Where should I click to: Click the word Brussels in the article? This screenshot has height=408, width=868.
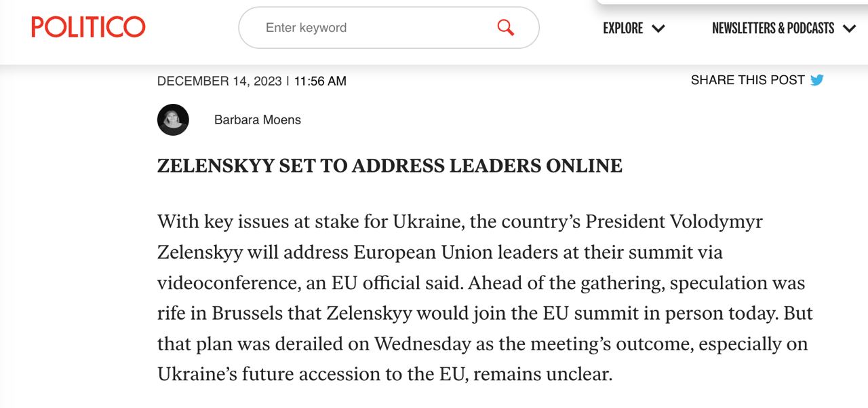coord(246,313)
